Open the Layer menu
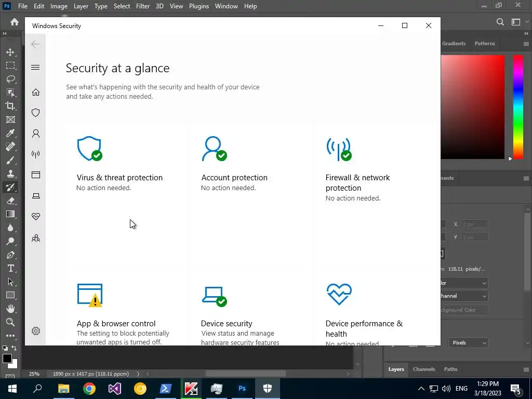532x399 pixels. 81,6
